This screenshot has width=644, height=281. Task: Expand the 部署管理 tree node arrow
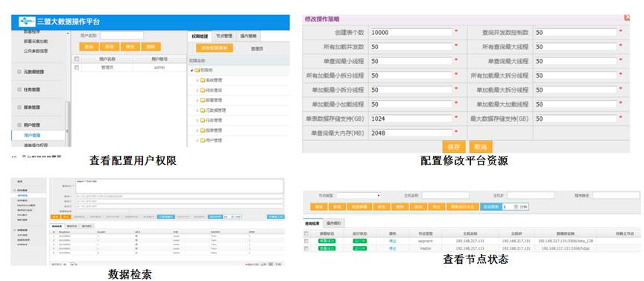197,100
